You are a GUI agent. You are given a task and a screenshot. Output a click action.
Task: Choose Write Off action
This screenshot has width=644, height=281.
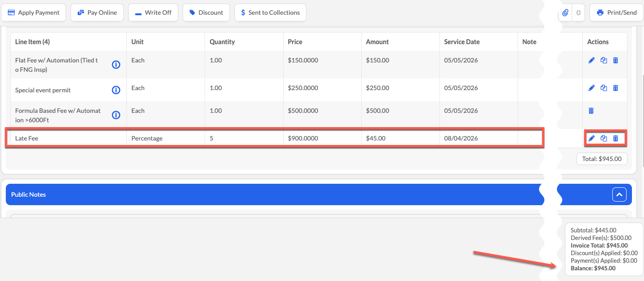pos(153,12)
